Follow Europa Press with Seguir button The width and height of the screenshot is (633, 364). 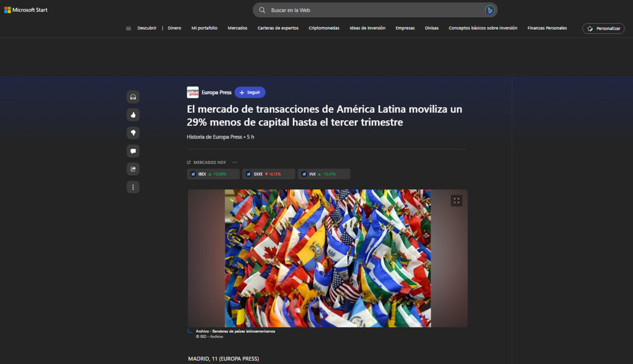tap(250, 92)
